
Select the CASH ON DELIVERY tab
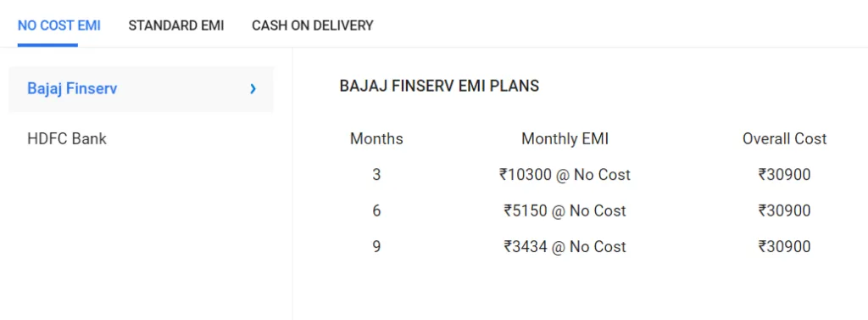(x=313, y=25)
